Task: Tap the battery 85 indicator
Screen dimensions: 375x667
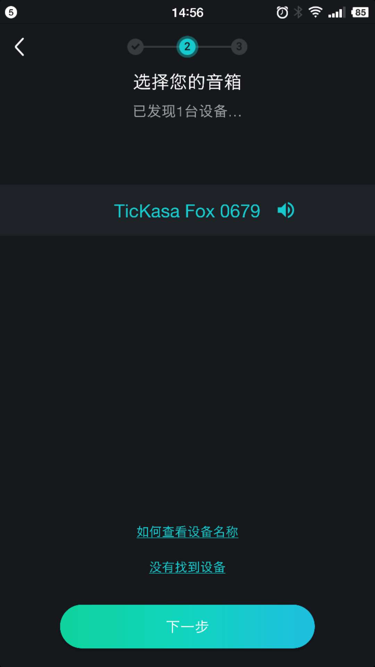Action: click(x=360, y=12)
